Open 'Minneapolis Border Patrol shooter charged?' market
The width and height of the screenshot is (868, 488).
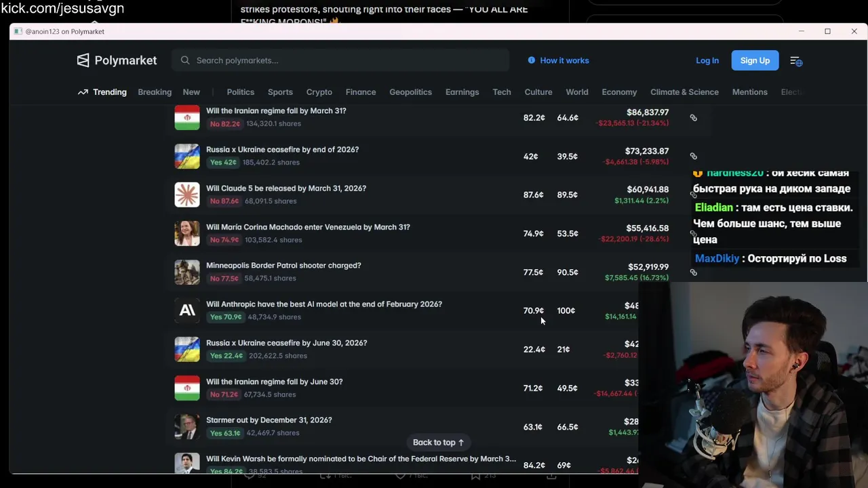click(283, 265)
